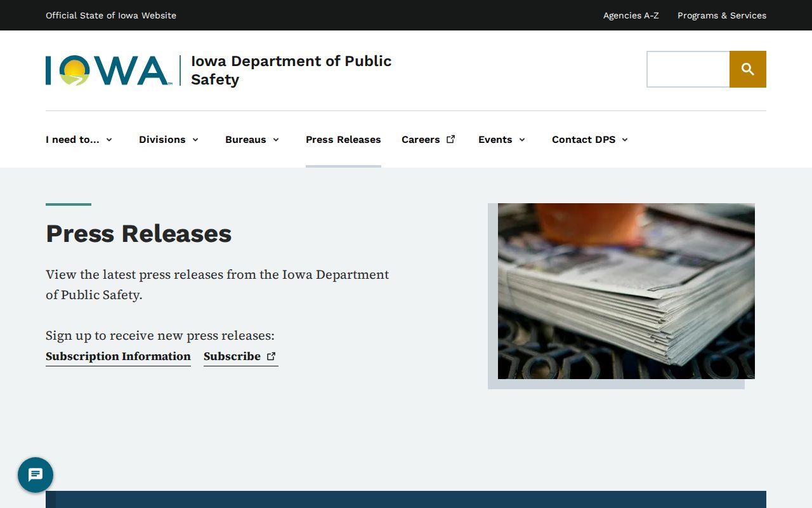The image size is (812, 508).
Task: Click the external link icon next to Careers
Action: 451,139
